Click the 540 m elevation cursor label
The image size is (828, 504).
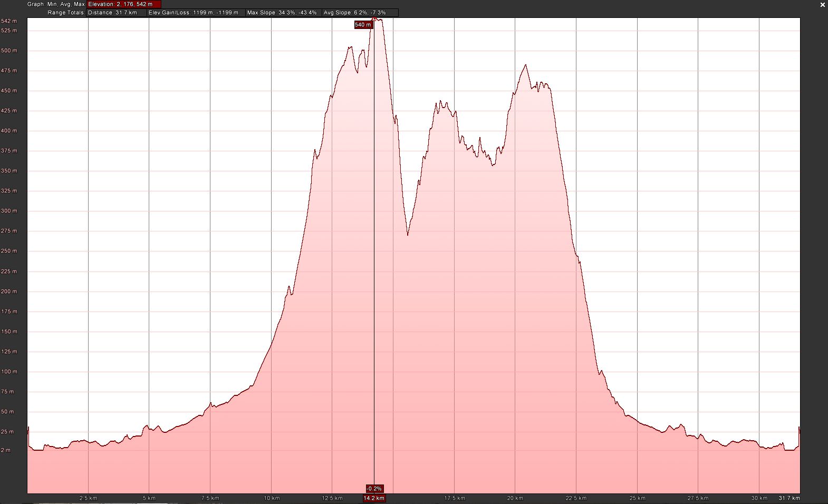pyautogui.click(x=363, y=25)
